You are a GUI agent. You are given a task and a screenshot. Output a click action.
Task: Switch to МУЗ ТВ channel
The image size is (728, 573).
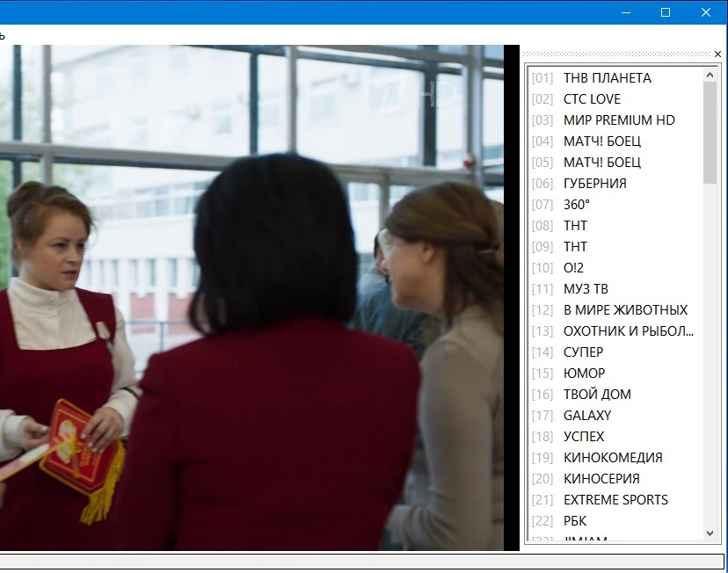586,289
